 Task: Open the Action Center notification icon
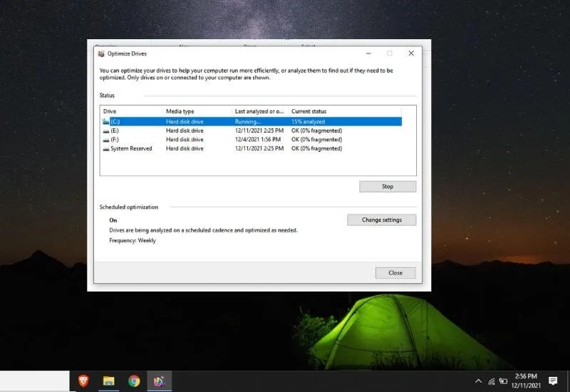[x=553, y=381]
